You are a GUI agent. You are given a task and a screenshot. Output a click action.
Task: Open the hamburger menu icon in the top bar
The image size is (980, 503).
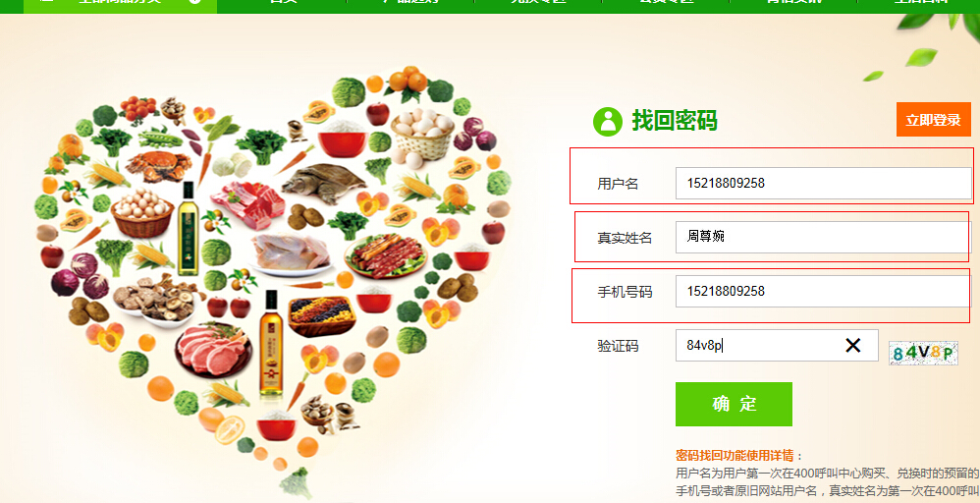click(45, 2)
